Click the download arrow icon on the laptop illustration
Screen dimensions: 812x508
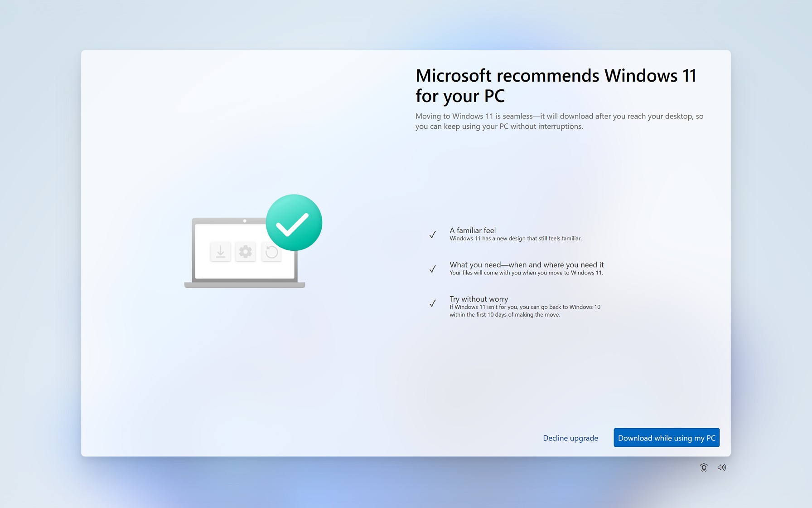coord(221,252)
